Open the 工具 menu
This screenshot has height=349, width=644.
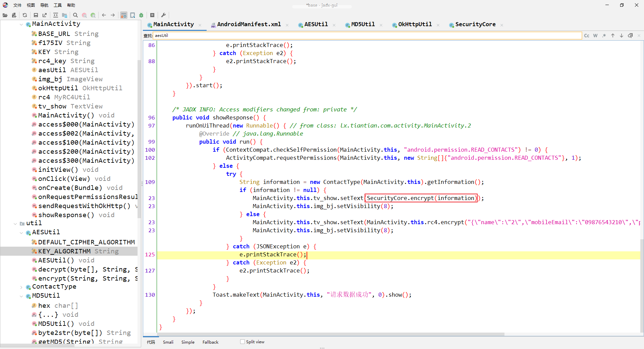58,5
